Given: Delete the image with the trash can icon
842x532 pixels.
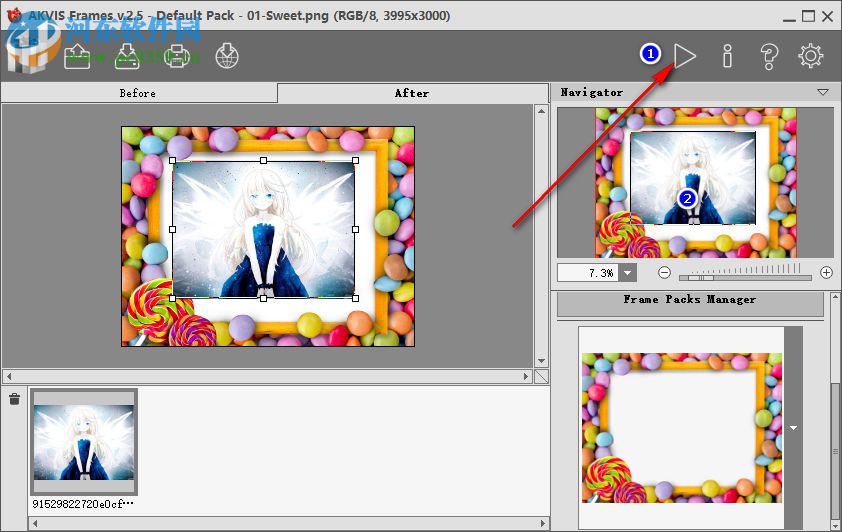Looking at the screenshot, I should click(14, 399).
